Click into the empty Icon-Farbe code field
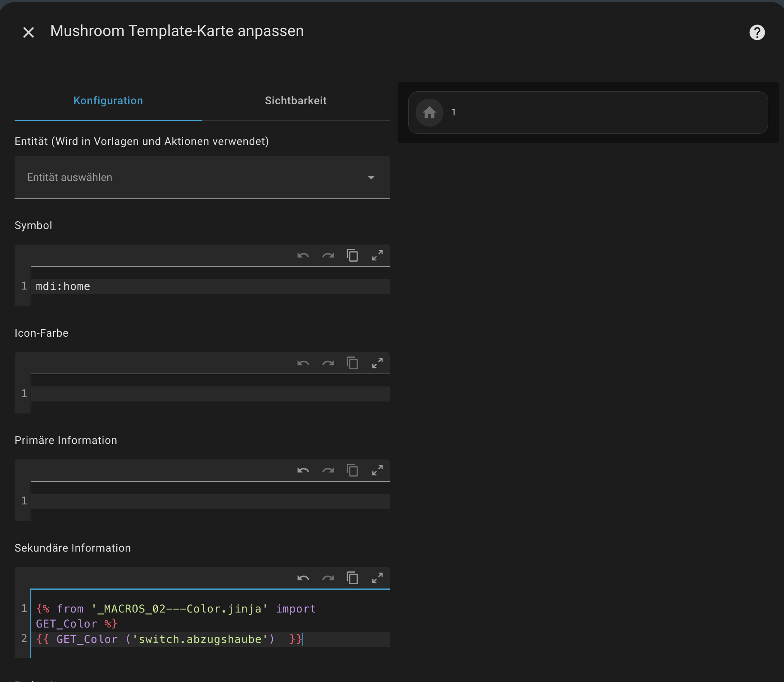Screen dimensions: 784x682 [210, 394]
